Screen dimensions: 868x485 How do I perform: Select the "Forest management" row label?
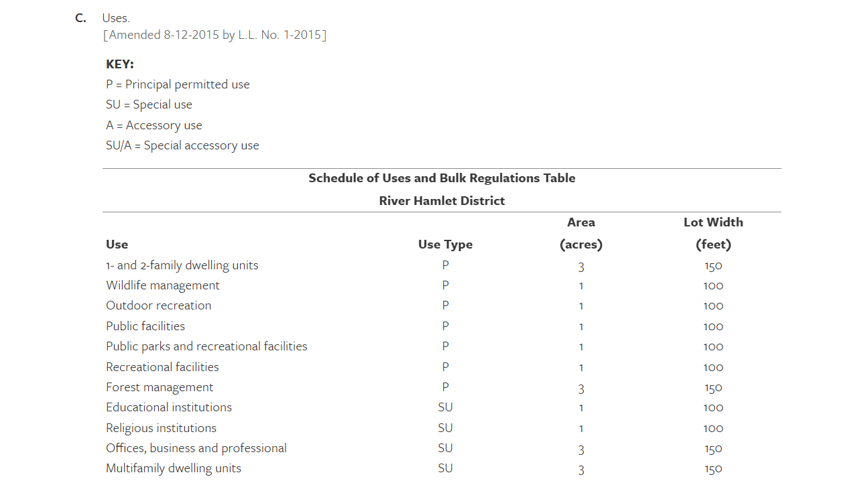tap(160, 387)
